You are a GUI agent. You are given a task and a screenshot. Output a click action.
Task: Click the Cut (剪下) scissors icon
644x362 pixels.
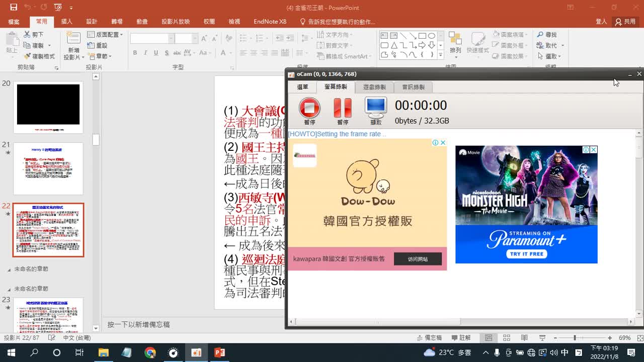(27, 35)
